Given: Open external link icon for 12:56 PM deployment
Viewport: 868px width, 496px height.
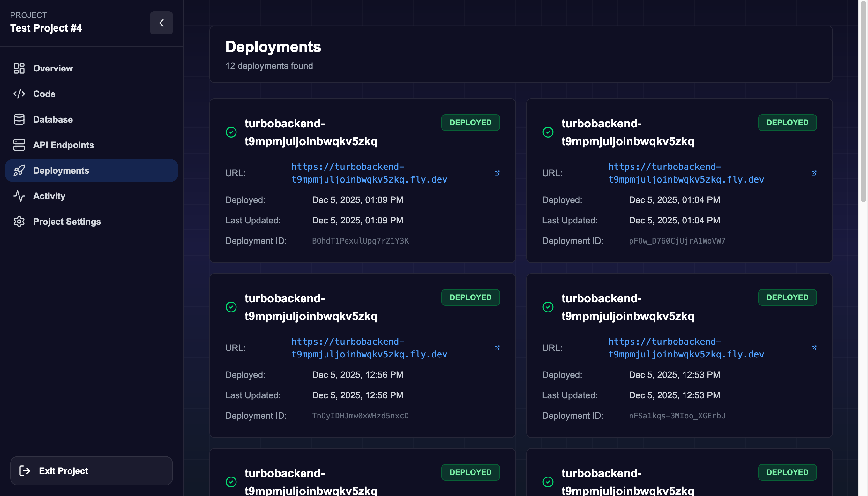Looking at the screenshot, I should [497, 348].
